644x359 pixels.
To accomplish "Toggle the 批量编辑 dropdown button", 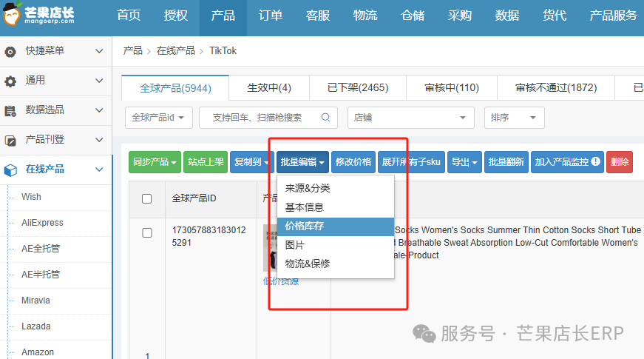I will tap(302, 162).
